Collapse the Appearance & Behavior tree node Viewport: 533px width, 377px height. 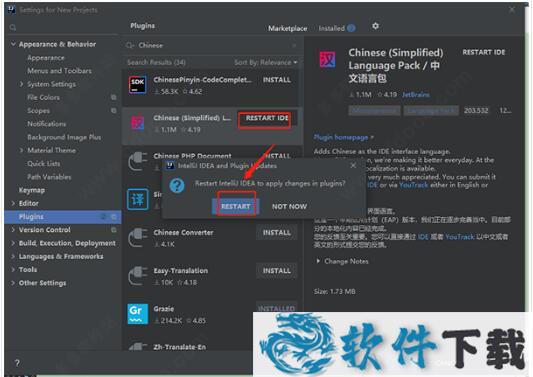pos(13,44)
